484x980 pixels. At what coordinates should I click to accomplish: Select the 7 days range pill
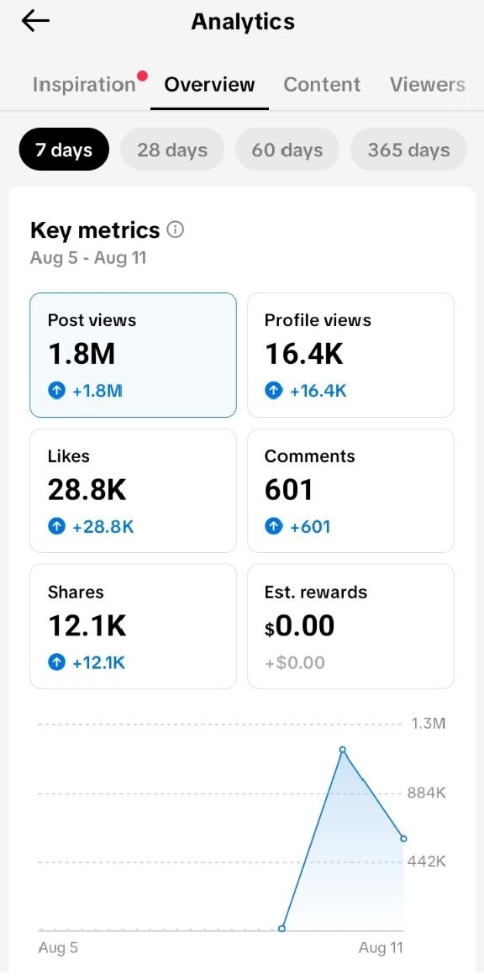coord(65,150)
